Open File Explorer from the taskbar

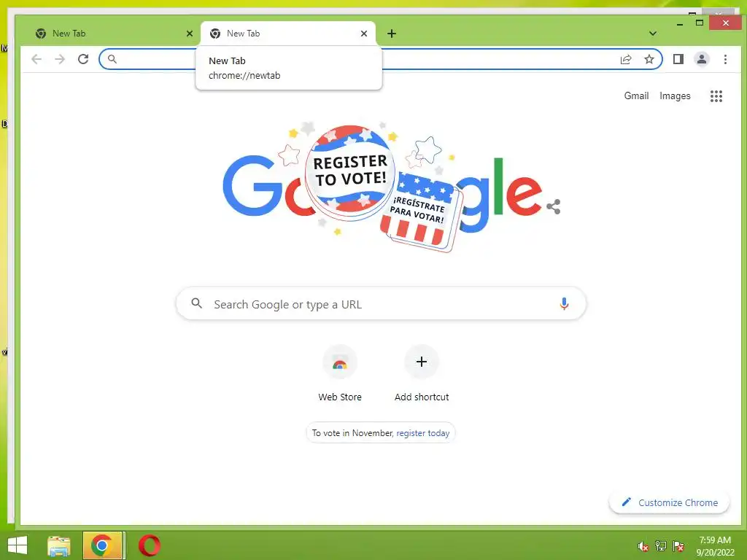pos(59,545)
